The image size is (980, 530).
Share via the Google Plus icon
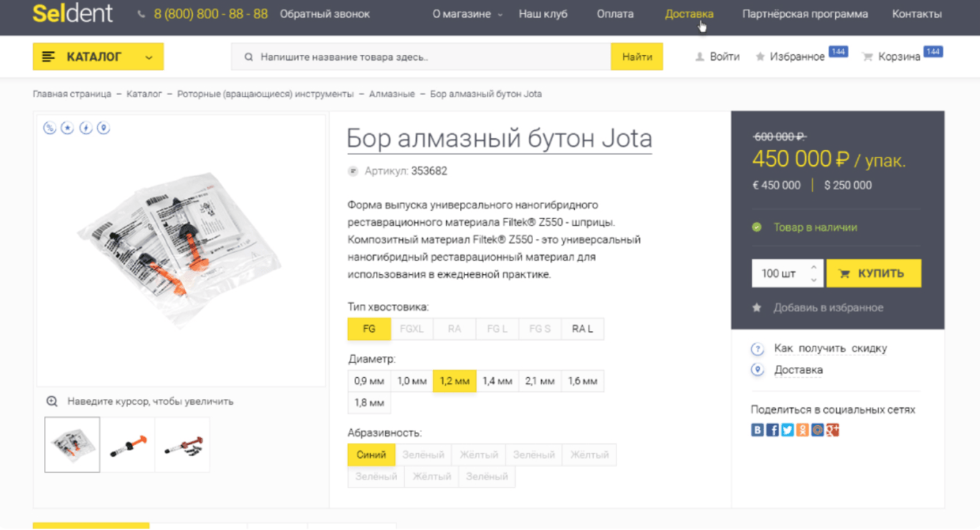coord(832,431)
